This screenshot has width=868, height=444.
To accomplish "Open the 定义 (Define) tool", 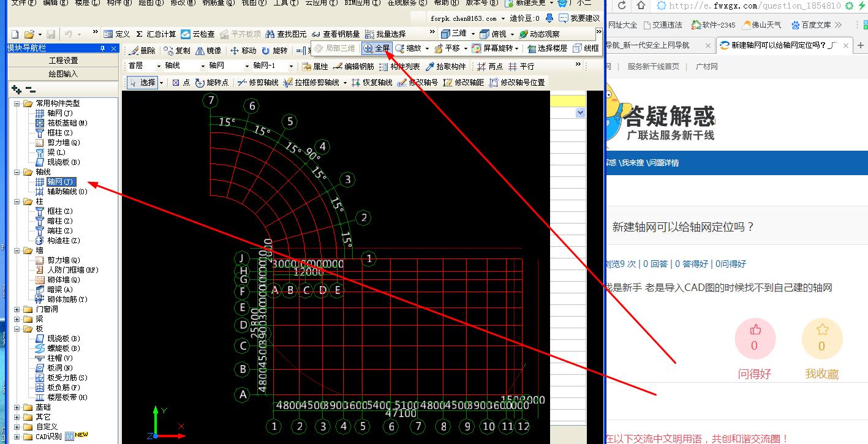I will coord(116,34).
